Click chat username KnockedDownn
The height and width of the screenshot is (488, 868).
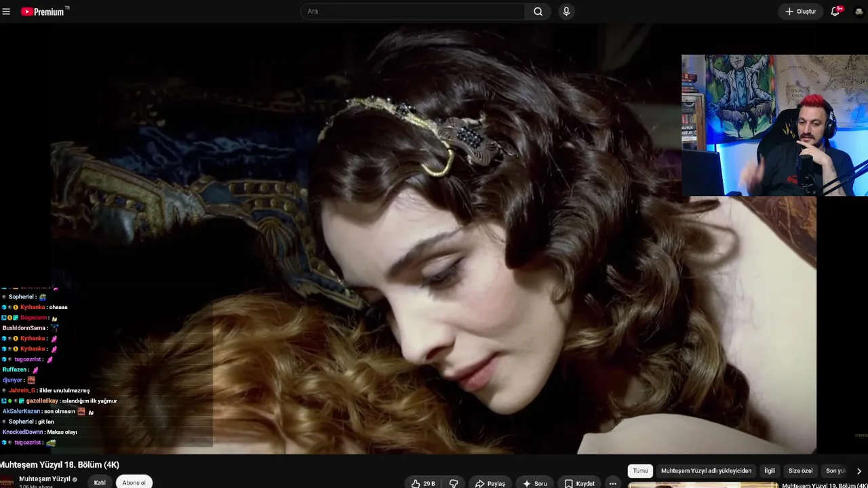click(22, 432)
